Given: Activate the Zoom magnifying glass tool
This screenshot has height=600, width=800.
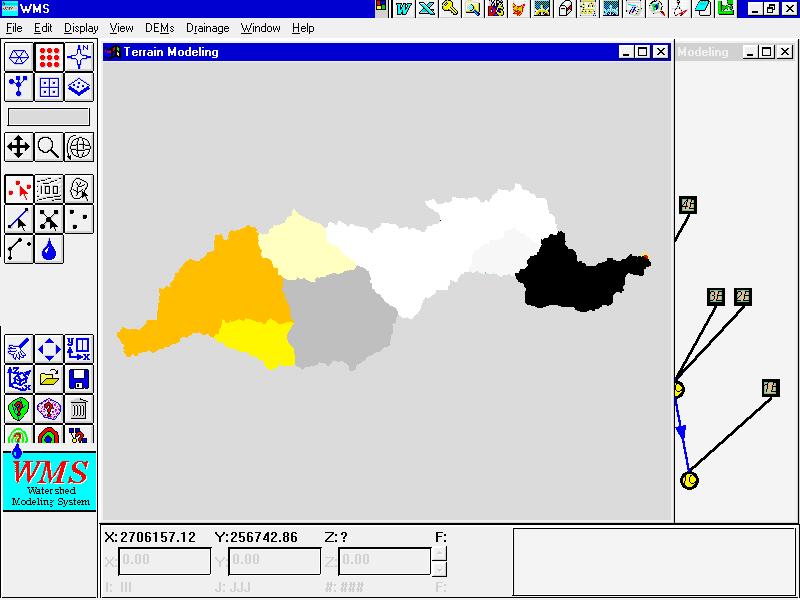Looking at the screenshot, I should [49, 148].
